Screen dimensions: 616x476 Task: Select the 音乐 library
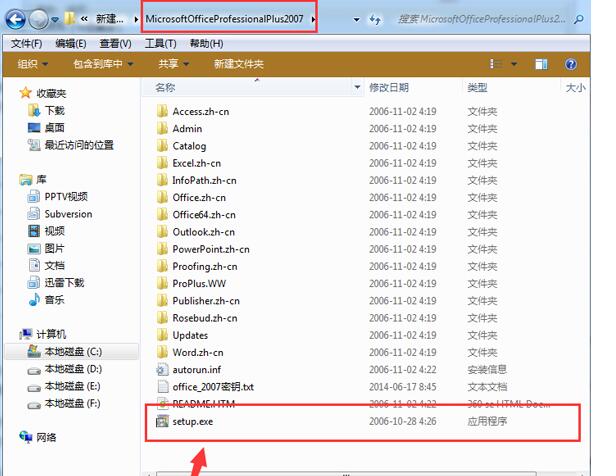pos(54,300)
